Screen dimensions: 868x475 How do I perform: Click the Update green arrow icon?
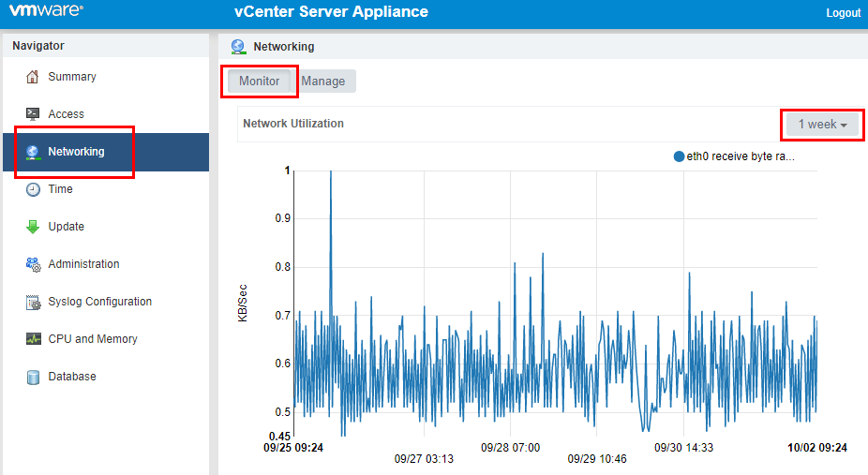[x=33, y=227]
